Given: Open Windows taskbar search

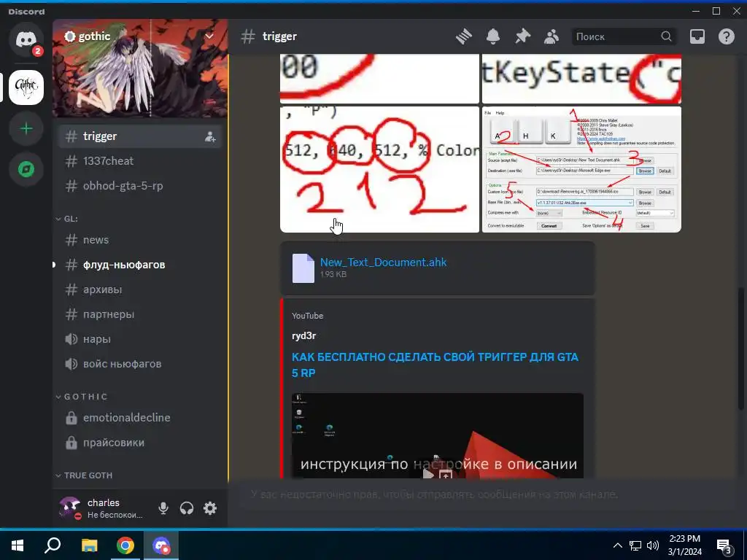Looking at the screenshot, I should tap(53, 545).
